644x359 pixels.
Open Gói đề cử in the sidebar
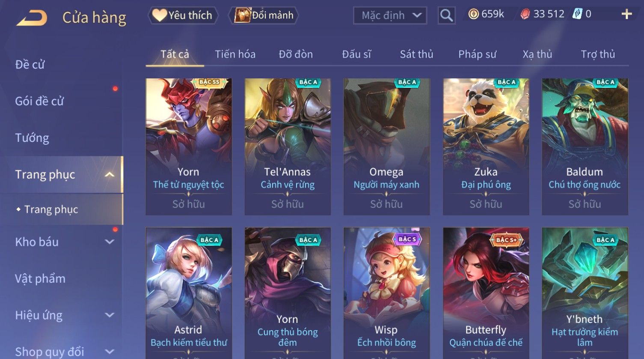(x=39, y=101)
